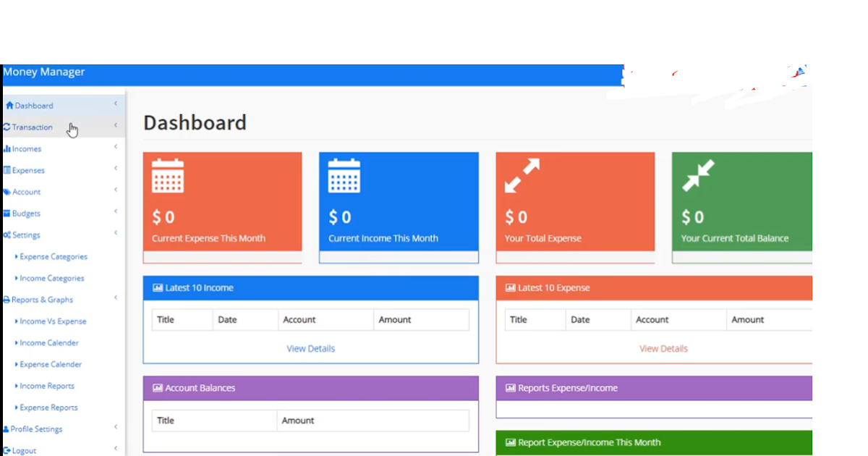Select Expense Categories from the sidebar
Image resolution: width=868 pixels, height=456 pixels.
tap(51, 256)
